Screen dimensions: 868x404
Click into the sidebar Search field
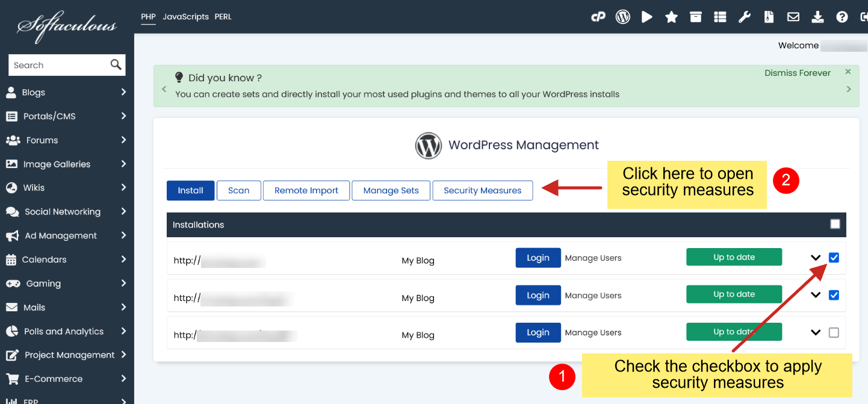pyautogui.click(x=59, y=65)
